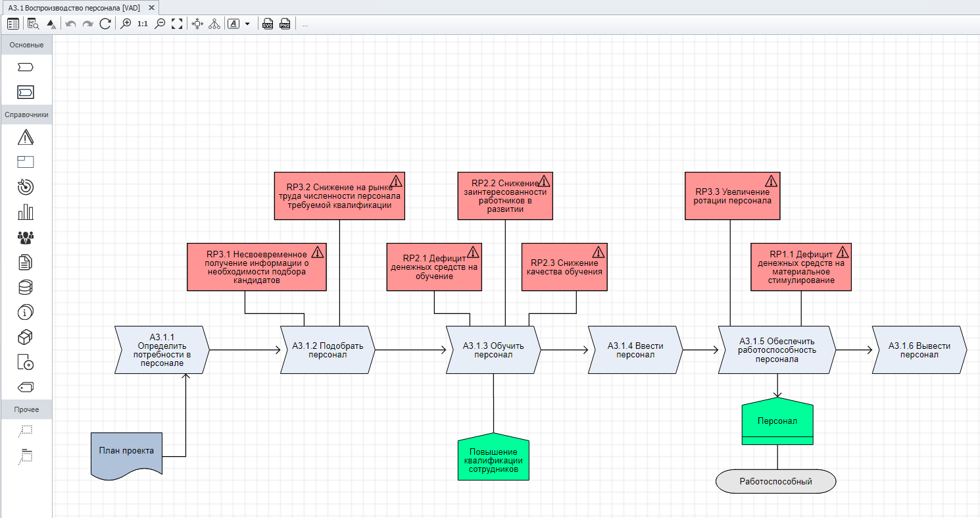Select the target goal palette icon
Viewport: 980px width, 518px height.
(26, 187)
